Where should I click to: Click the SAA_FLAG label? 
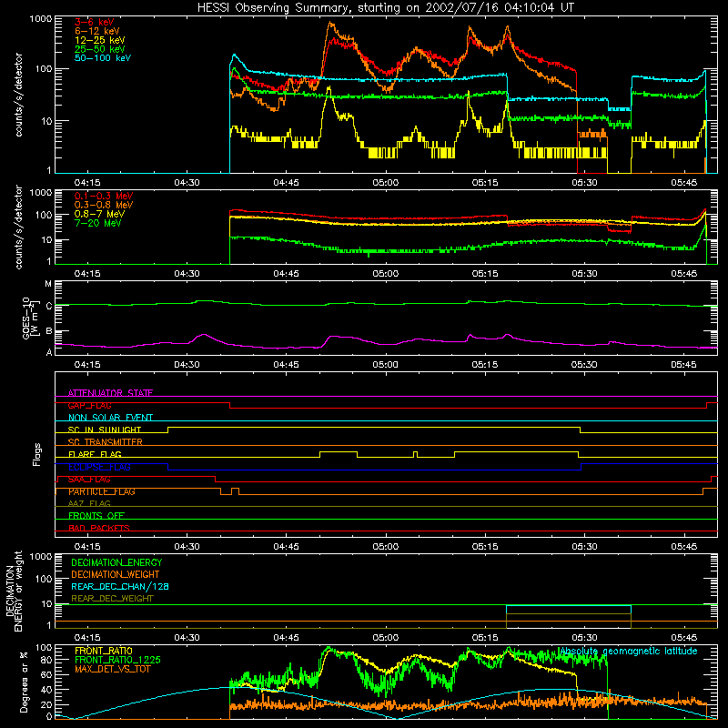[89, 480]
